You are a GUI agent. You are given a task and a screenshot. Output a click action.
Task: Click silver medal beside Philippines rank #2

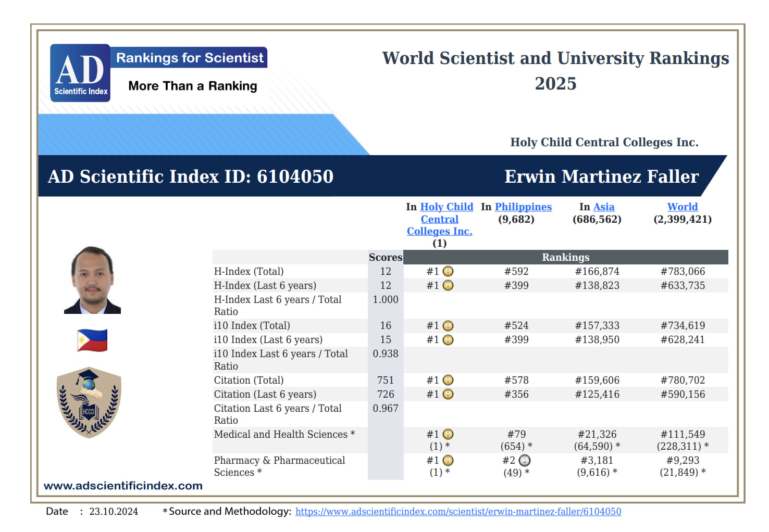525,460
